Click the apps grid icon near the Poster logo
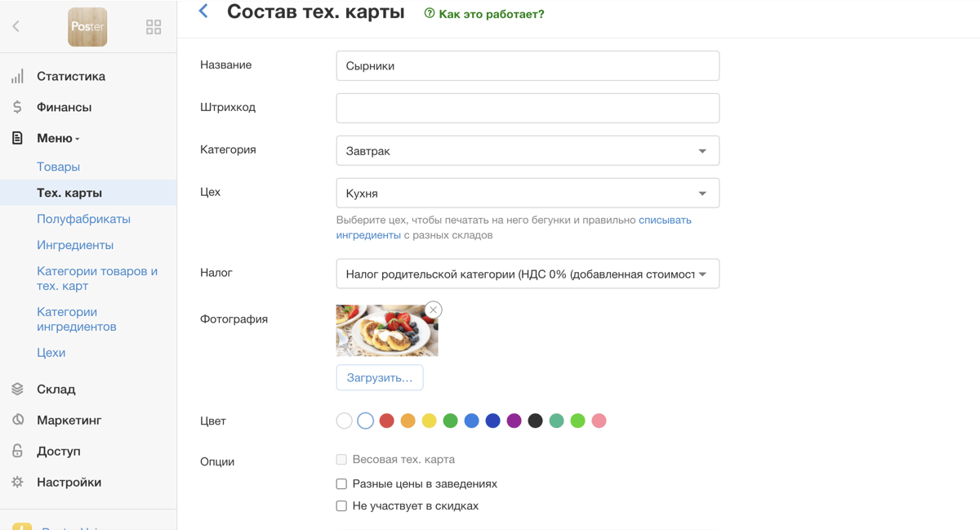This screenshot has width=980, height=530. (x=154, y=26)
